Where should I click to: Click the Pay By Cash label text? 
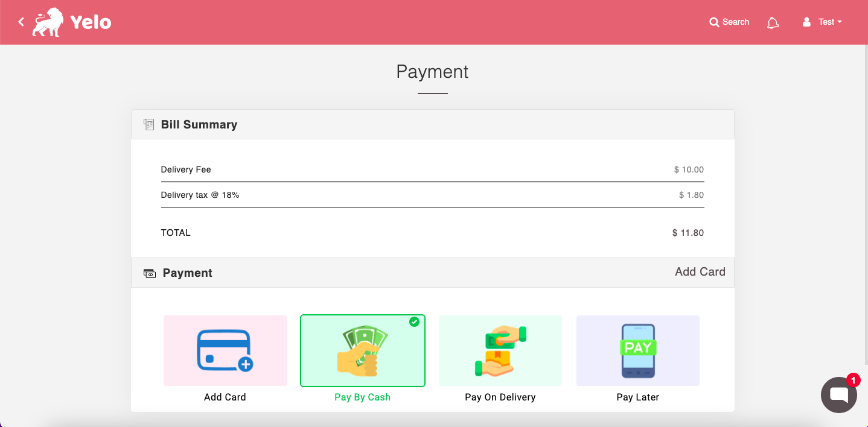(x=363, y=397)
